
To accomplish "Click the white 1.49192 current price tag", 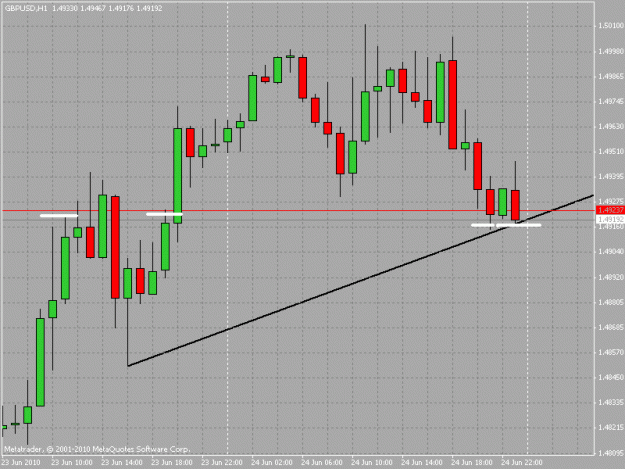I will pos(610,220).
